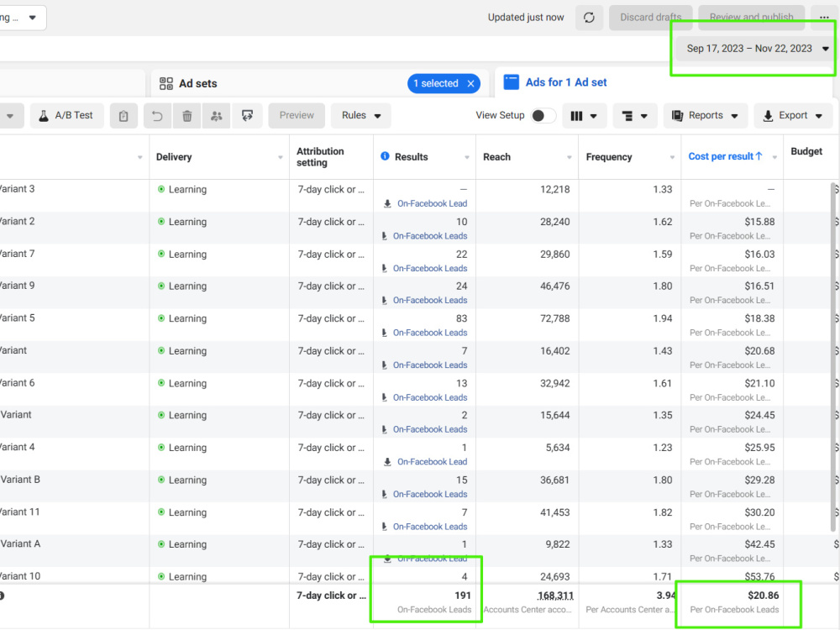Open the columns layout dropdown

584,116
